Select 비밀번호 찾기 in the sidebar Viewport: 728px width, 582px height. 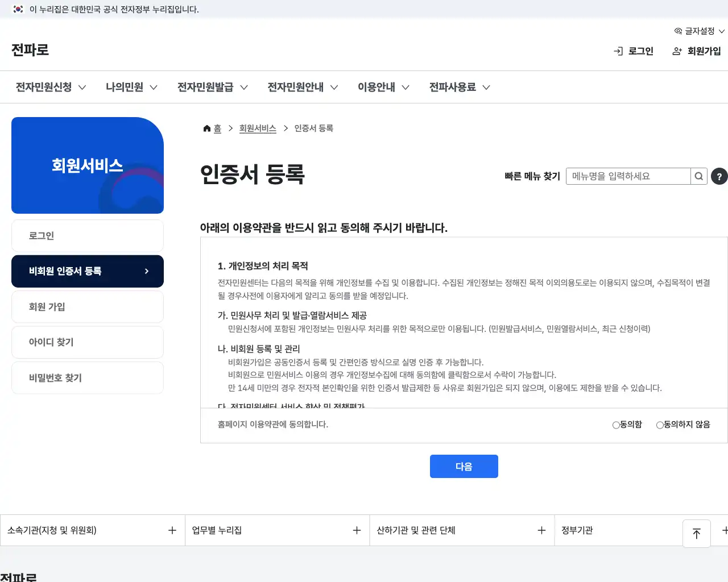click(x=88, y=378)
